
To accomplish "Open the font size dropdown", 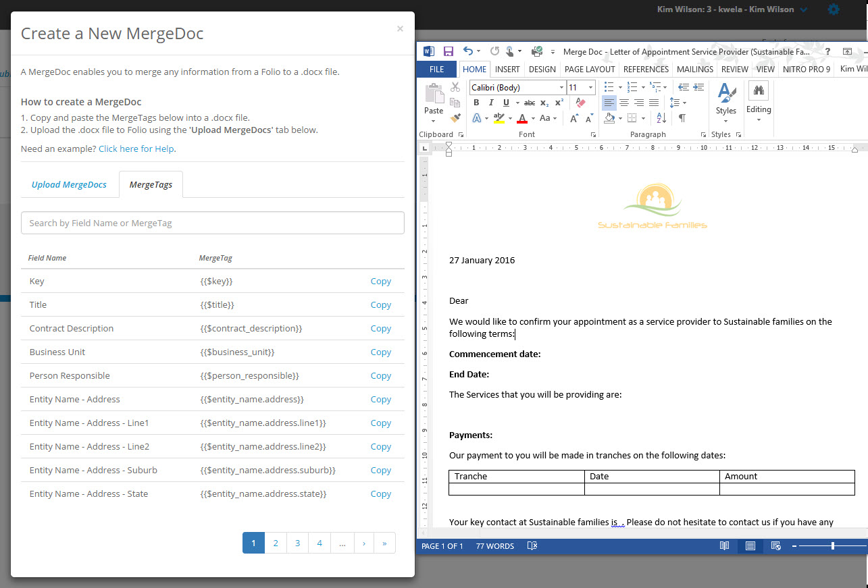I will coord(590,88).
